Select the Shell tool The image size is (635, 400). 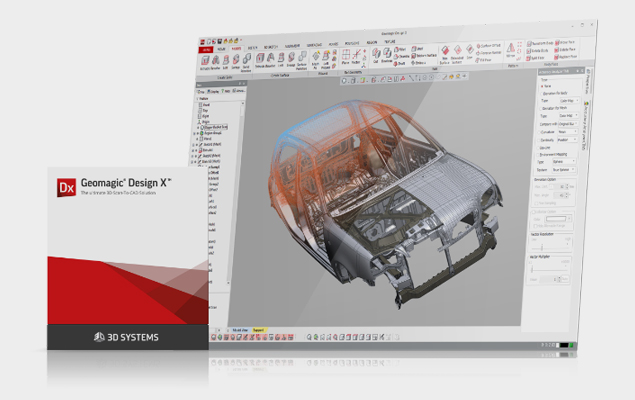point(418,49)
